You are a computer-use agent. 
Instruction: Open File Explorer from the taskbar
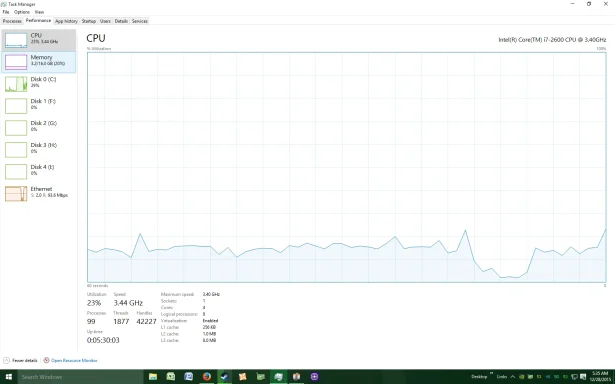(153, 377)
